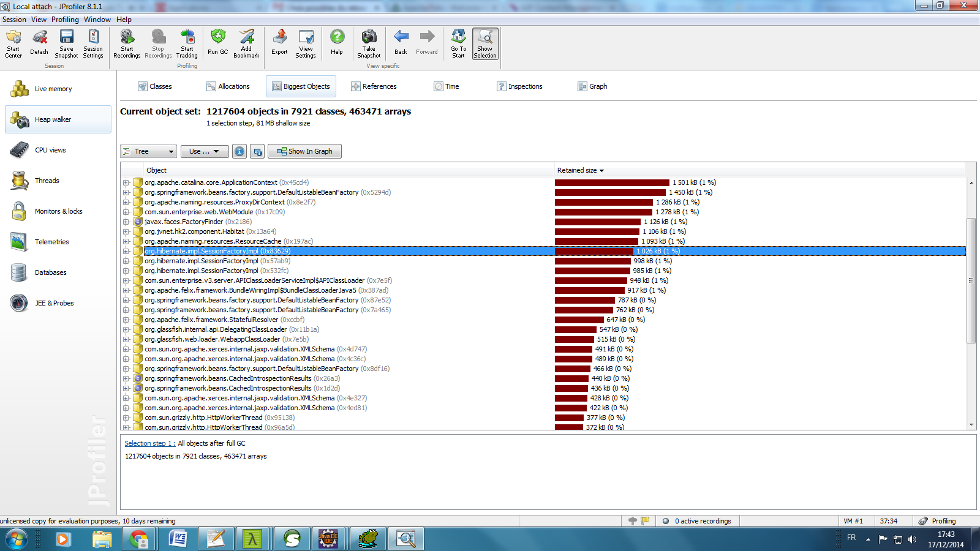Toggle the Show Selection button

pyautogui.click(x=485, y=43)
